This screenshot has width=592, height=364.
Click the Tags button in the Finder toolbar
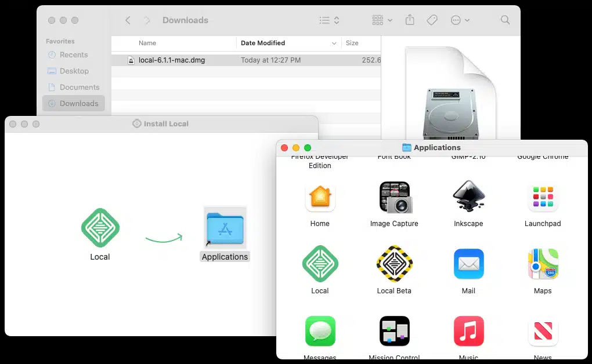tap(432, 20)
